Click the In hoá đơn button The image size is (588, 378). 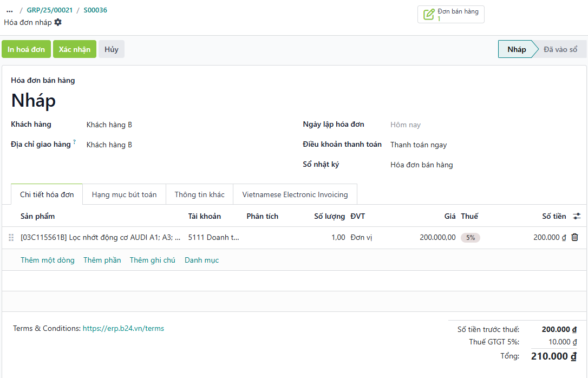[26, 49]
